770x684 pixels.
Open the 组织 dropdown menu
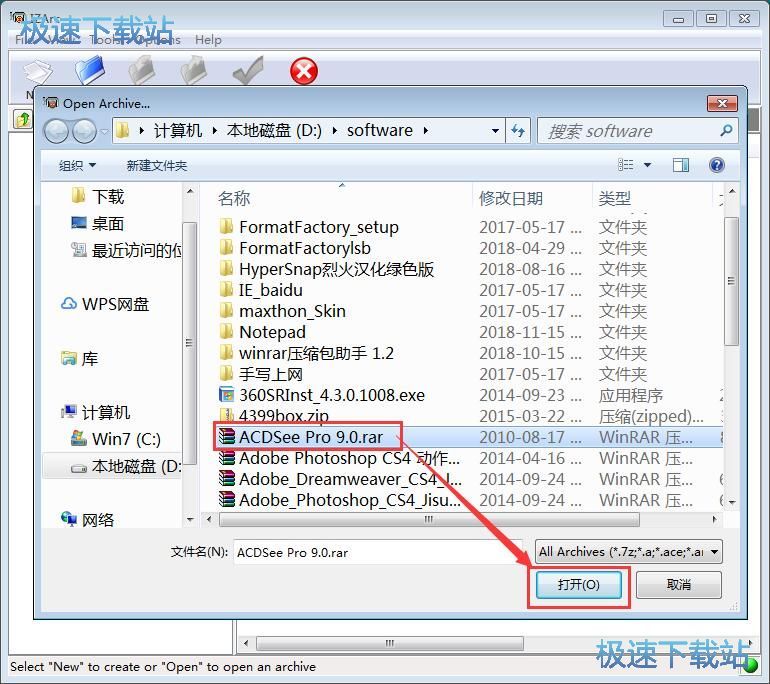(x=77, y=165)
